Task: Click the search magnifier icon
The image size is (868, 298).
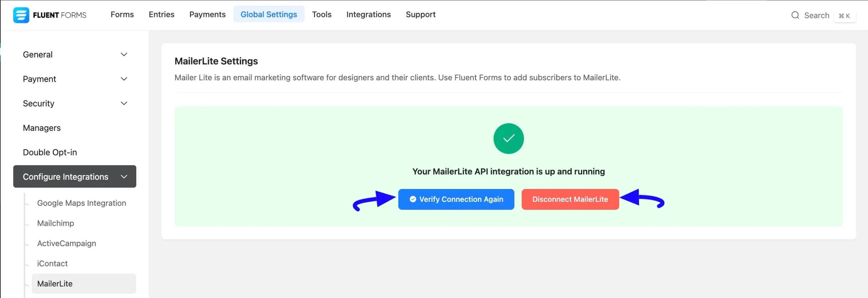Action: click(795, 15)
